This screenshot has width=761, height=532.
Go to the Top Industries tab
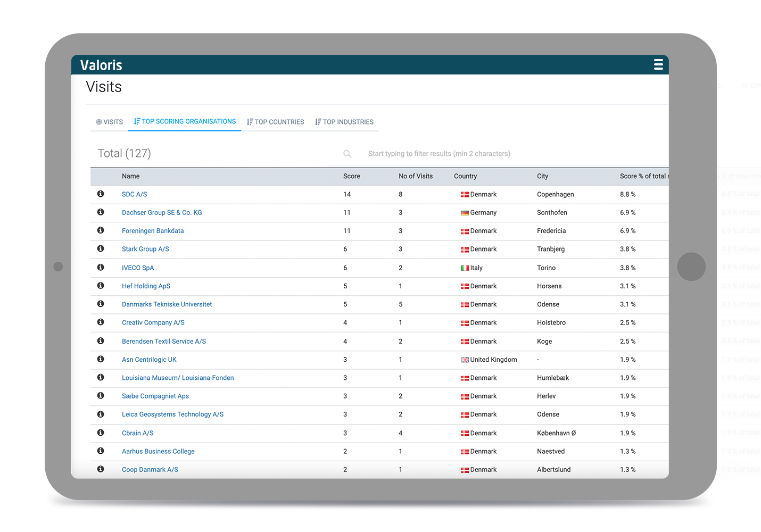click(x=344, y=122)
